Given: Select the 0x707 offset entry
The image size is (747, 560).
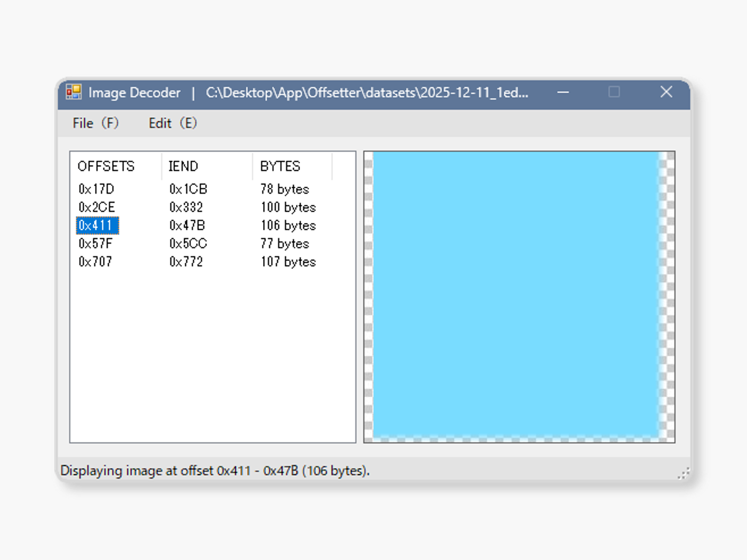Looking at the screenshot, I should (x=95, y=262).
